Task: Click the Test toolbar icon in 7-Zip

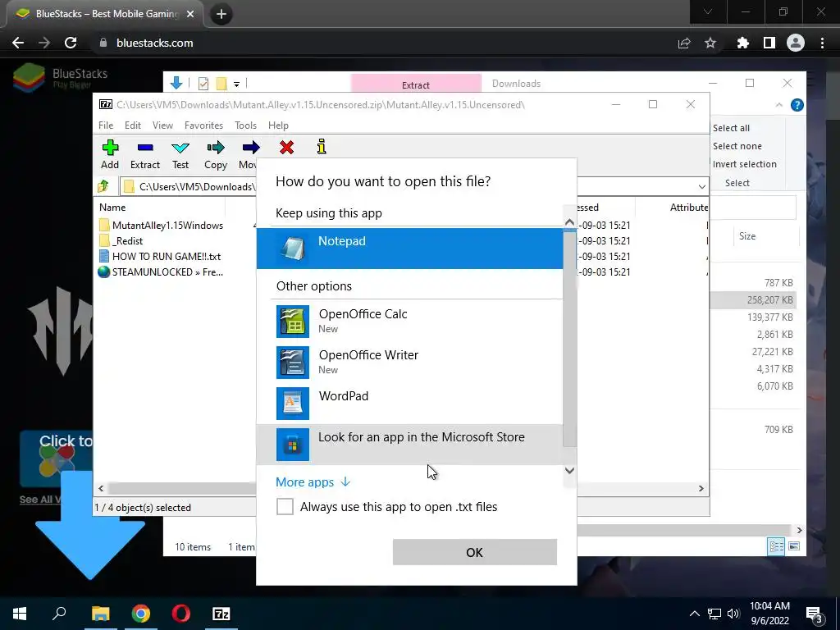Action: click(180, 154)
